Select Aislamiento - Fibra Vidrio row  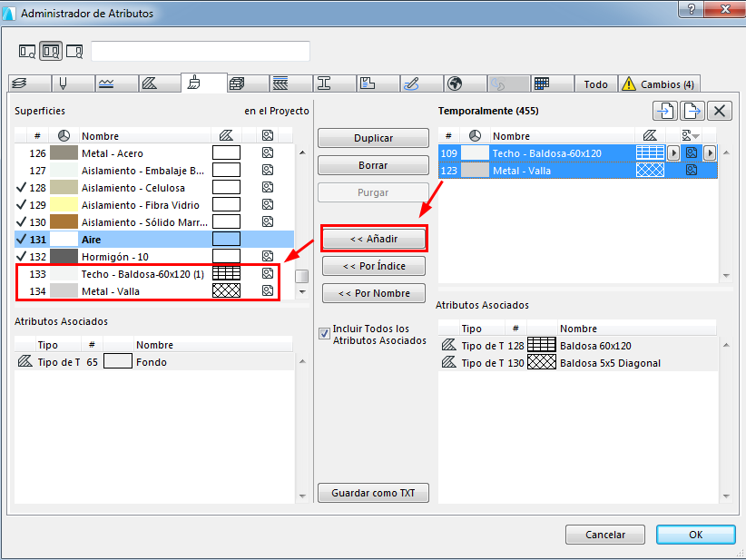pyautogui.click(x=154, y=205)
